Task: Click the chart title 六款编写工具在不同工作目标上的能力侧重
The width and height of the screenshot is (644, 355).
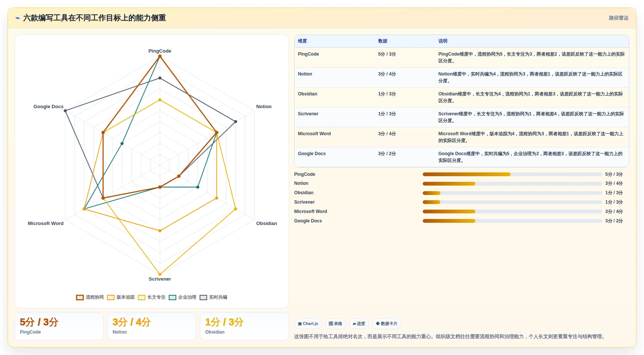Action: [x=95, y=18]
